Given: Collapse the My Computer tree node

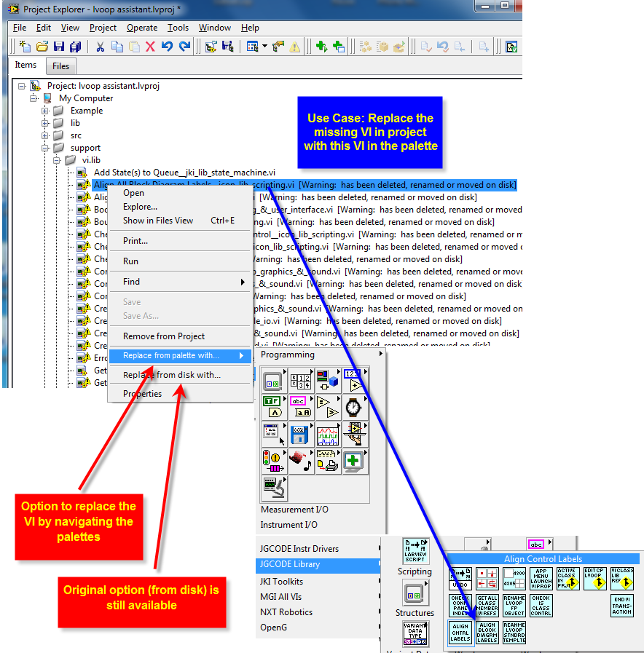Looking at the screenshot, I should click(x=34, y=99).
